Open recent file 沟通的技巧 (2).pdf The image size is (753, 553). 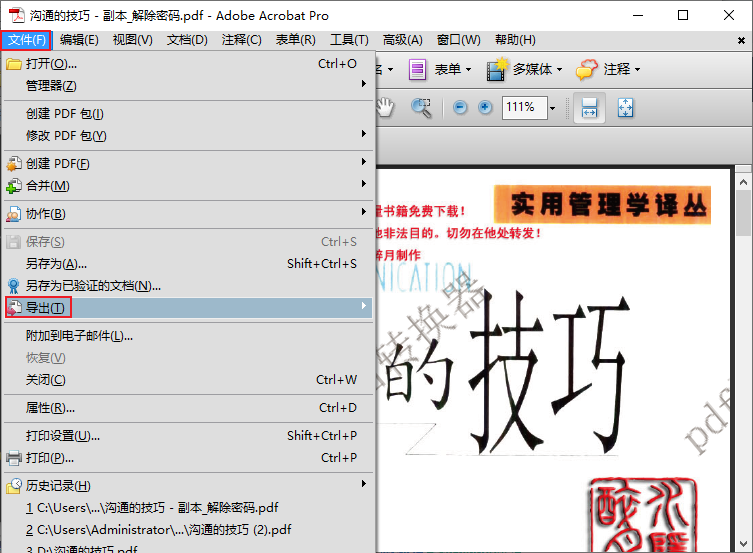pyautogui.click(x=188, y=529)
